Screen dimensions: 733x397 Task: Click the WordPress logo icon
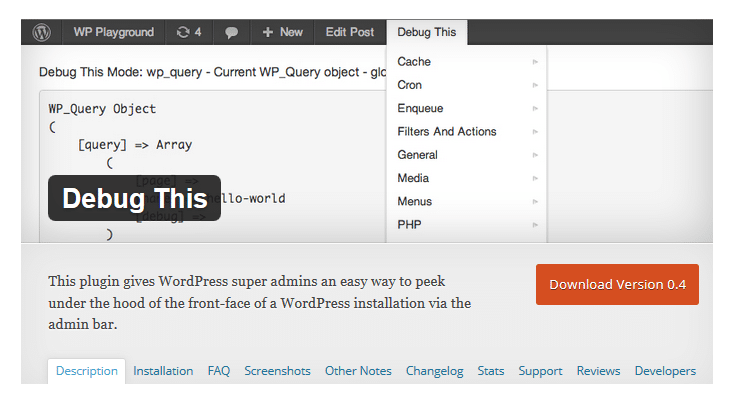point(42,32)
